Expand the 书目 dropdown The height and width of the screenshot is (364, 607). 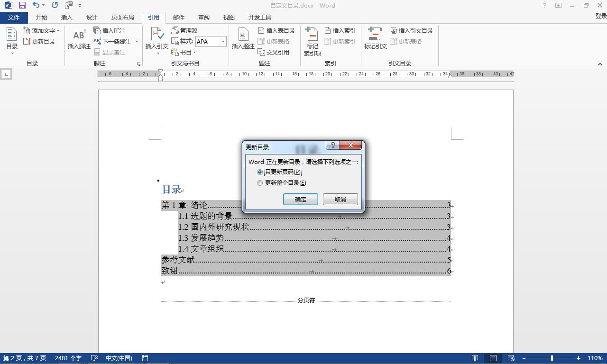click(184, 52)
